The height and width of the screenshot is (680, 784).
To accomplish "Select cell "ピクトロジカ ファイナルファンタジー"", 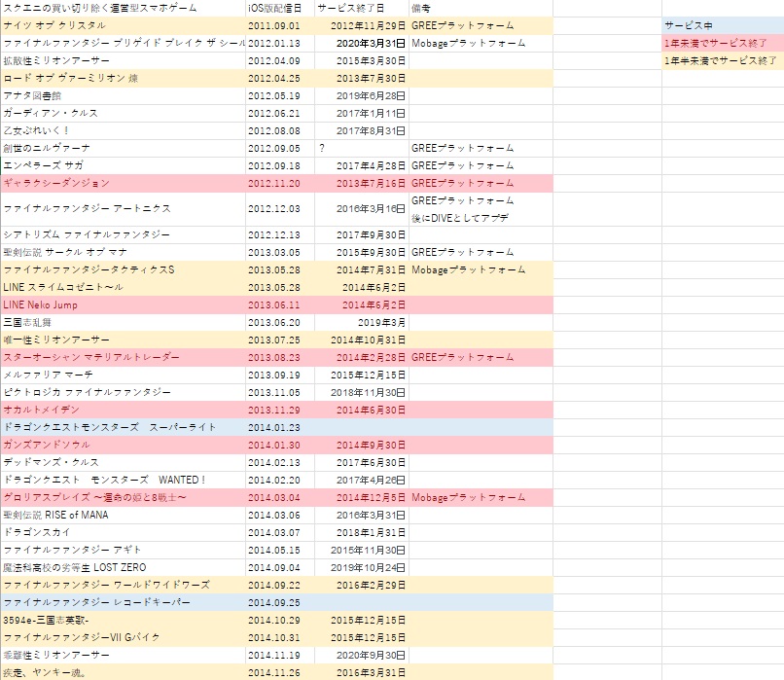I will click(x=123, y=392).
